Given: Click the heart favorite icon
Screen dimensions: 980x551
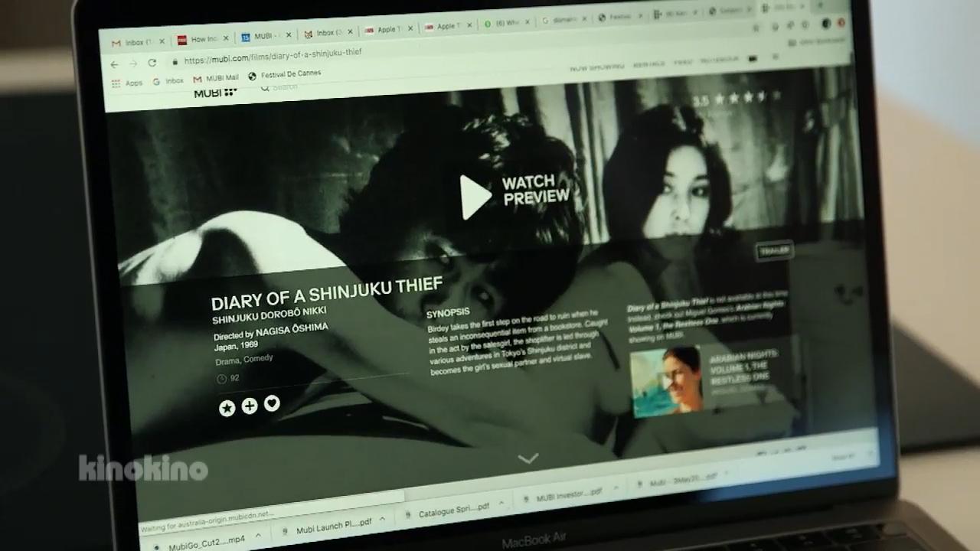Looking at the screenshot, I should (x=272, y=403).
